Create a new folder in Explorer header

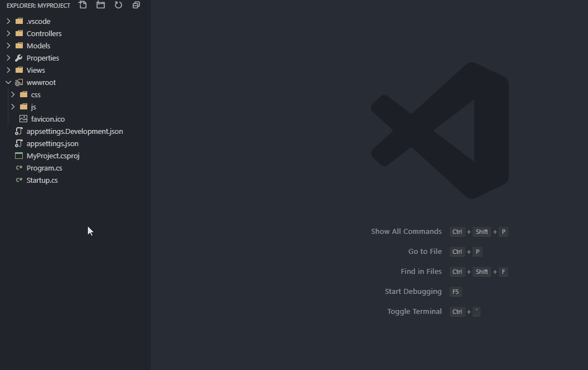(101, 5)
